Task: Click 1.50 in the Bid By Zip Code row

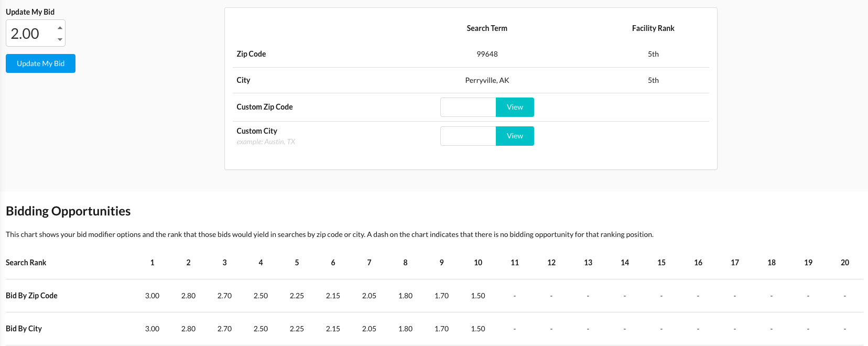Action: (478, 296)
